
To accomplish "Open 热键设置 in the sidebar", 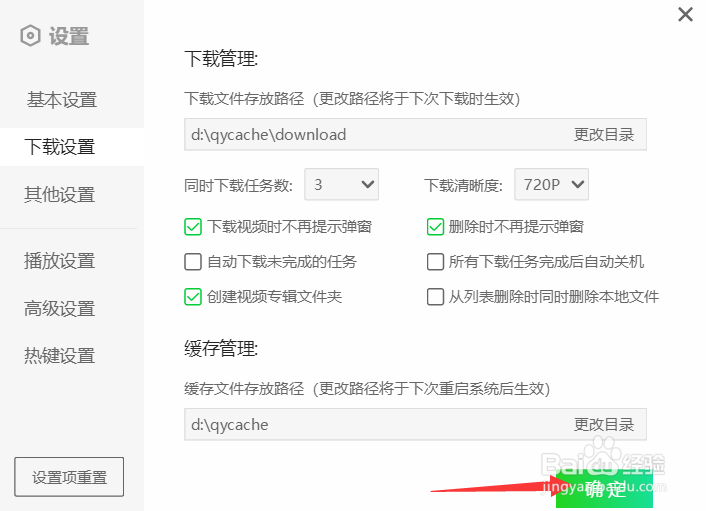I will pyautogui.click(x=59, y=356).
